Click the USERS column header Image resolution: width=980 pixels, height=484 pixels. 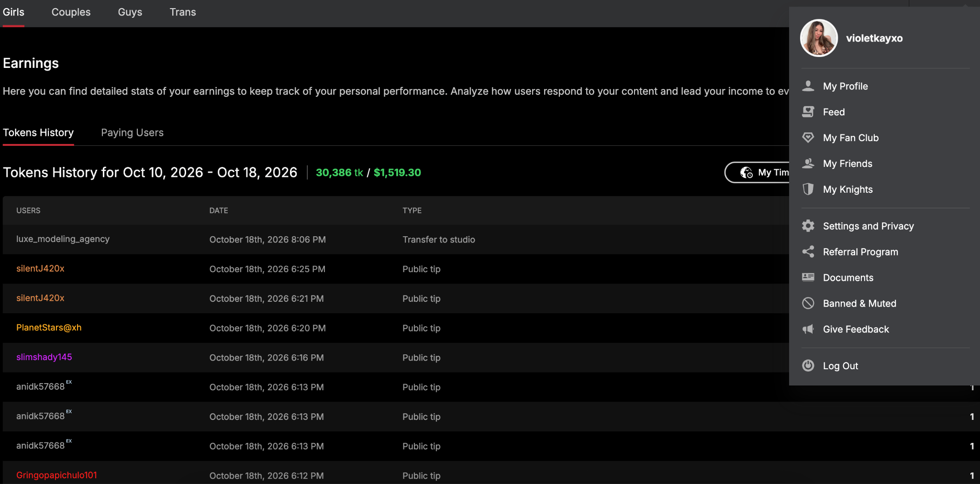[x=28, y=210]
